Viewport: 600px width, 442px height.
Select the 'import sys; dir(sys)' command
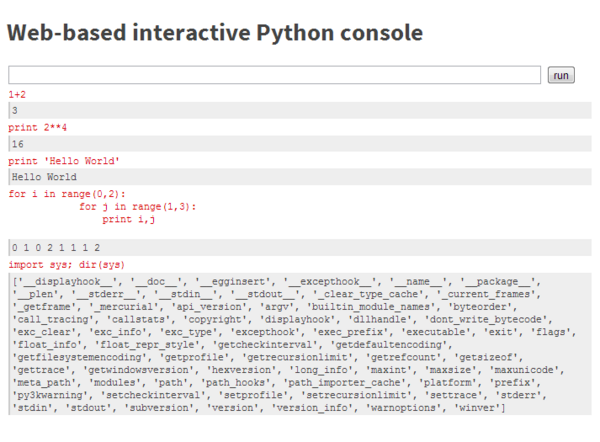67,265
